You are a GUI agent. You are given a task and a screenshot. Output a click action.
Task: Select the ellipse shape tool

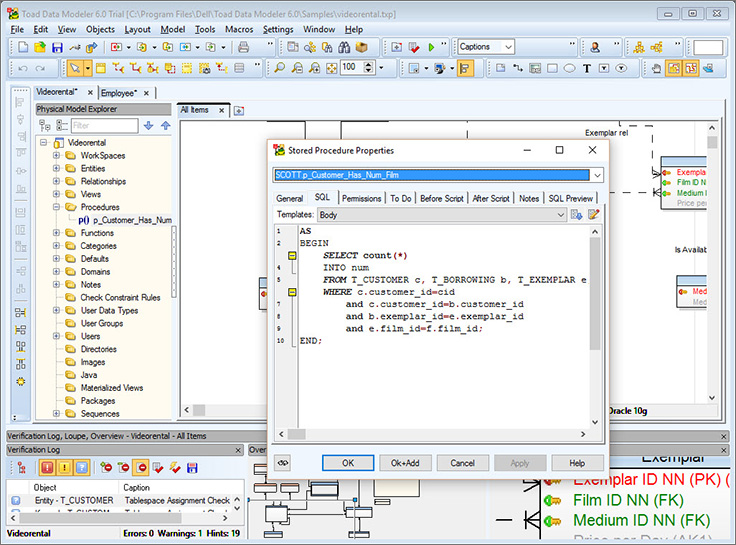[x=569, y=69]
